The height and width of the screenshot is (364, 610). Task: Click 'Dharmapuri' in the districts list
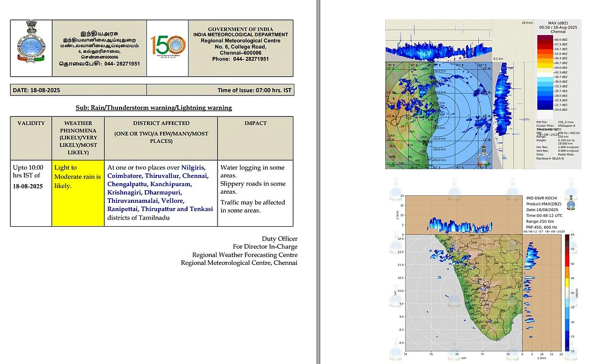click(163, 193)
